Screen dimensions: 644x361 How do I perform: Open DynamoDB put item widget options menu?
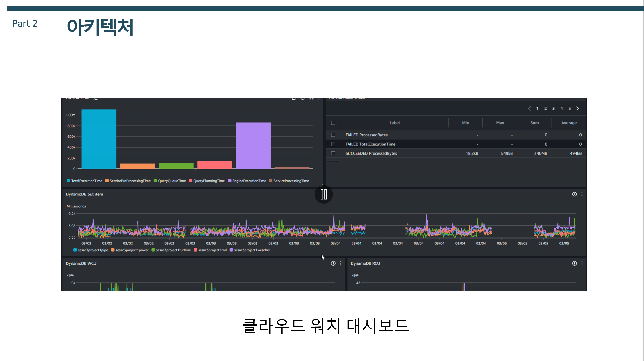pos(582,194)
